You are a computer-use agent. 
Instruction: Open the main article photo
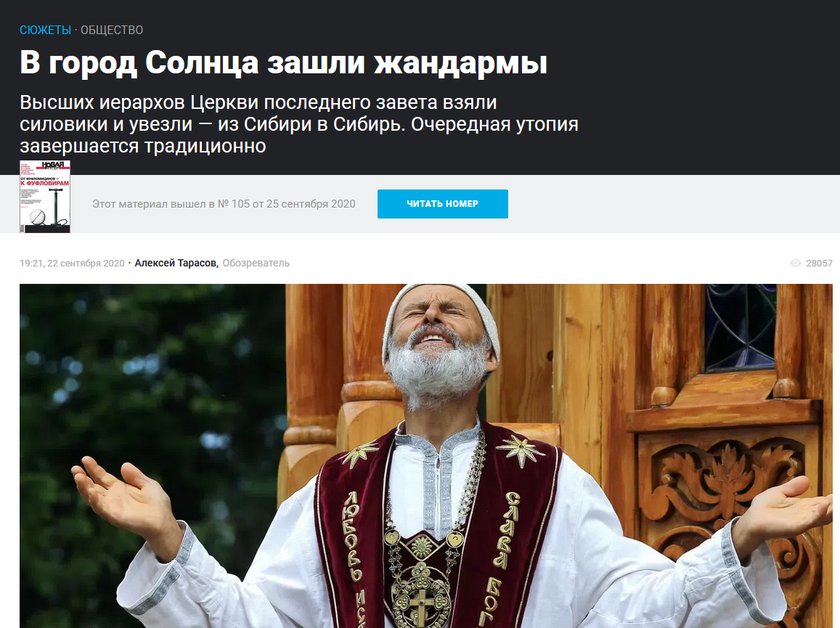pos(426,456)
